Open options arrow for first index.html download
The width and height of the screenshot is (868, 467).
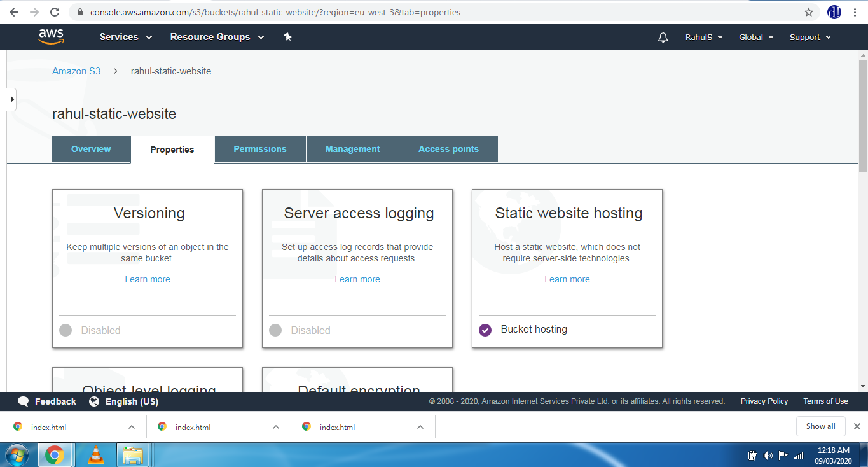(x=132, y=427)
